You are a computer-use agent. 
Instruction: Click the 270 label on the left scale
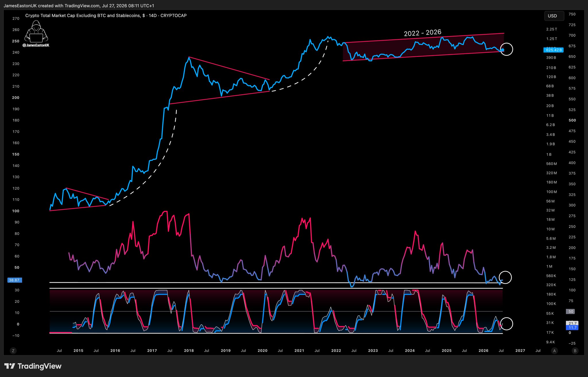coord(16,18)
